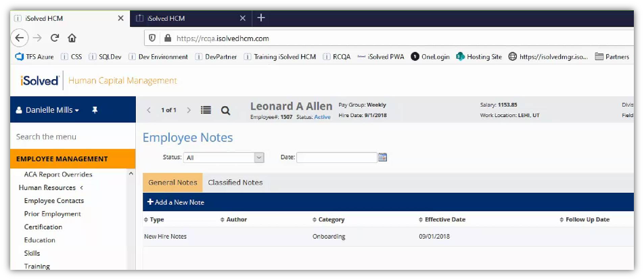This screenshot has height=280, width=644.
Task: Sort notes by Effective Date column
Action: pos(442,220)
